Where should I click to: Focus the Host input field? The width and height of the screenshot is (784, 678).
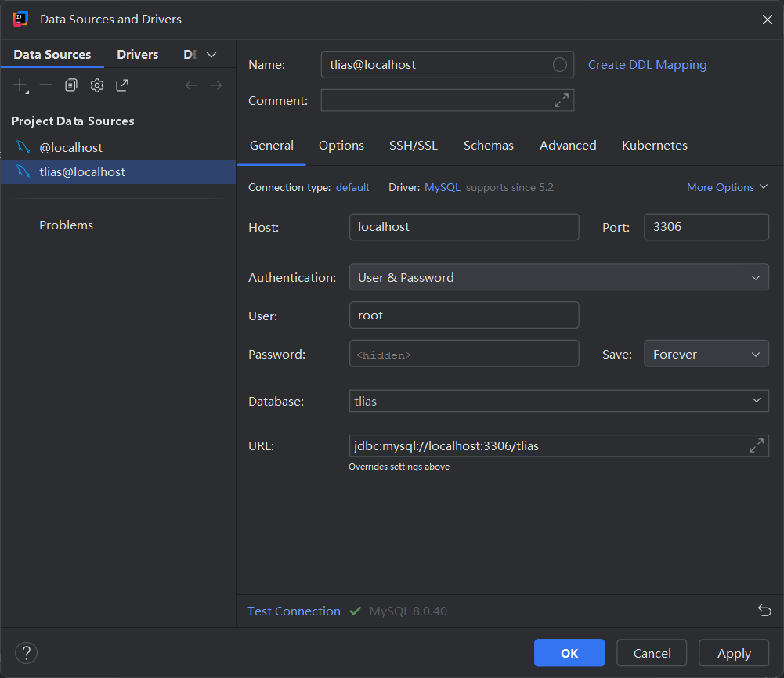(x=464, y=227)
